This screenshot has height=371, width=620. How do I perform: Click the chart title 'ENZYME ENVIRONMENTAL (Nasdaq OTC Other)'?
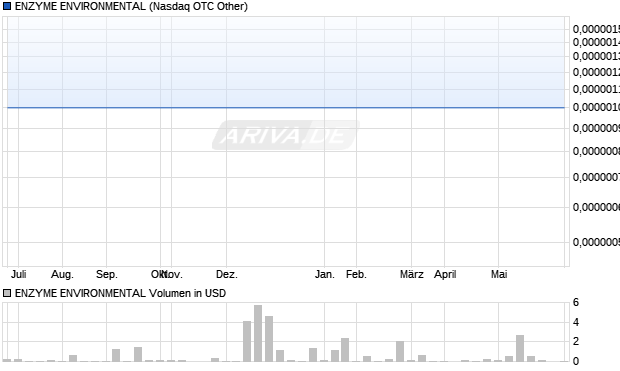(131, 6)
